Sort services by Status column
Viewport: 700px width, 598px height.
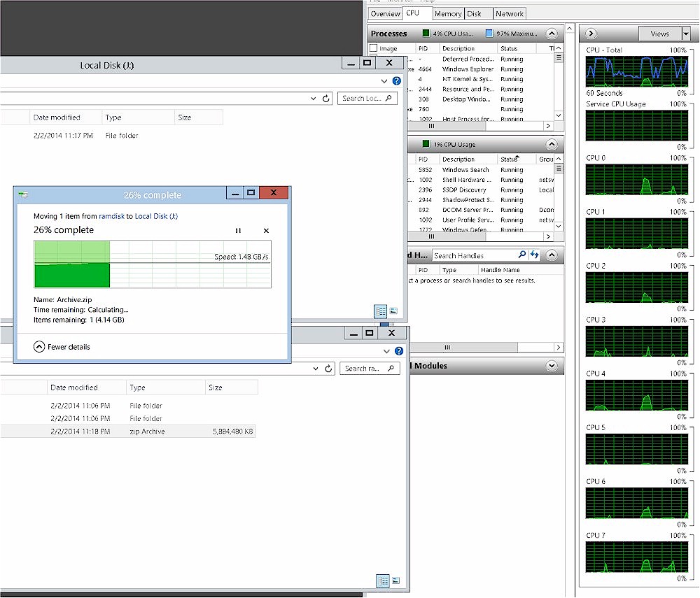click(x=516, y=159)
